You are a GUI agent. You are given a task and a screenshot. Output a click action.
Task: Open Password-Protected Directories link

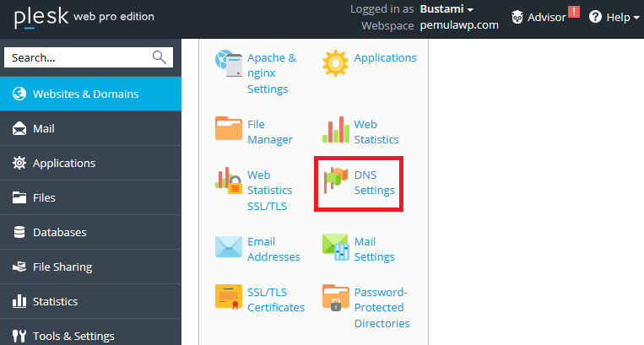tap(382, 308)
